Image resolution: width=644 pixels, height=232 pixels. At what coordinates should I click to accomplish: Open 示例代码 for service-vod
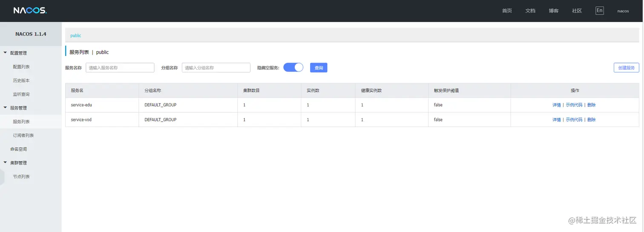[574, 120]
